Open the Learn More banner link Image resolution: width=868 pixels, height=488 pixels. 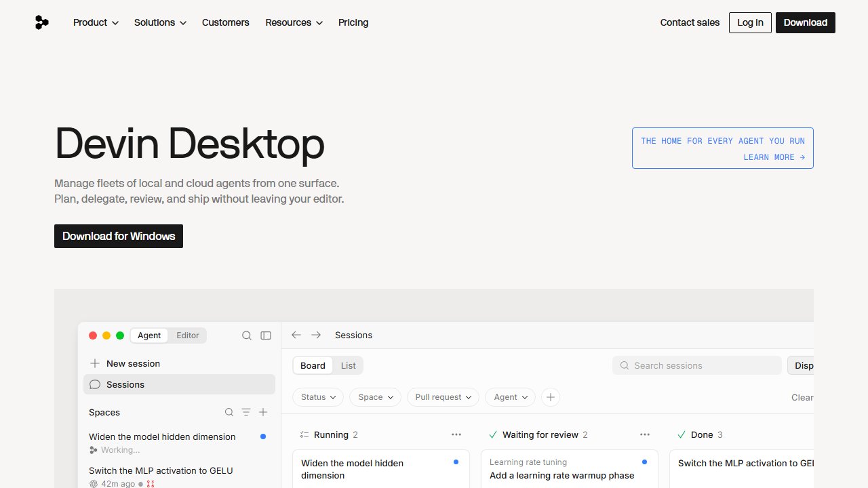click(x=723, y=148)
